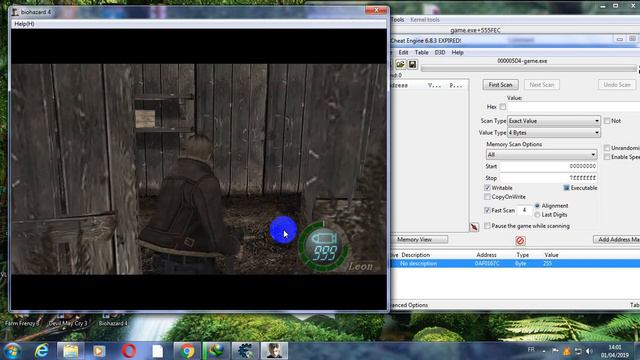Image resolution: width=640 pixels, height=360 pixels.
Task: Enable Pause the game while scanning
Action: tap(487, 226)
